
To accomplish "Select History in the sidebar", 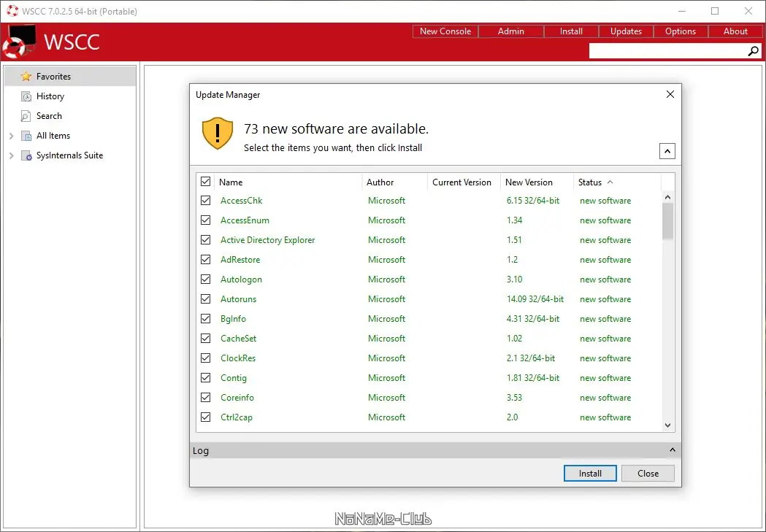I will coord(70,96).
